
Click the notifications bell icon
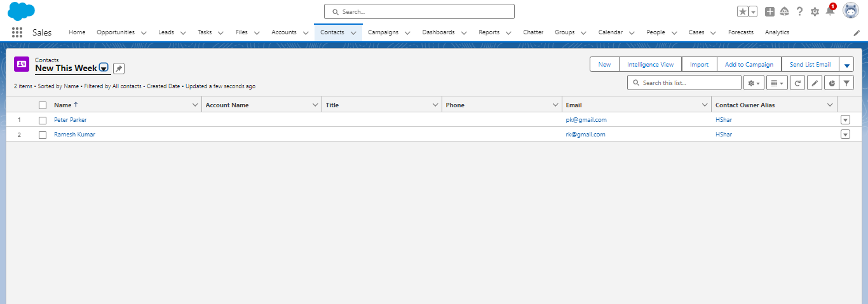click(x=830, y=11)
